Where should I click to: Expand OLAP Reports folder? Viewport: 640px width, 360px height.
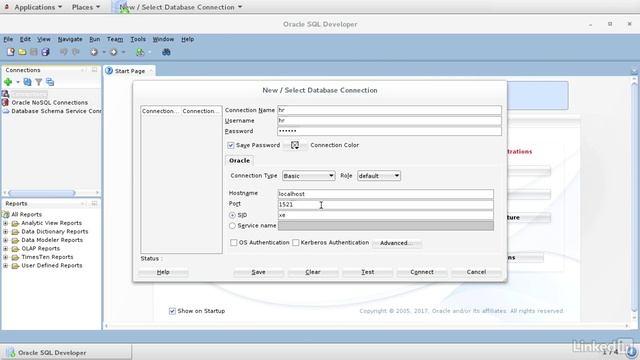6,249
